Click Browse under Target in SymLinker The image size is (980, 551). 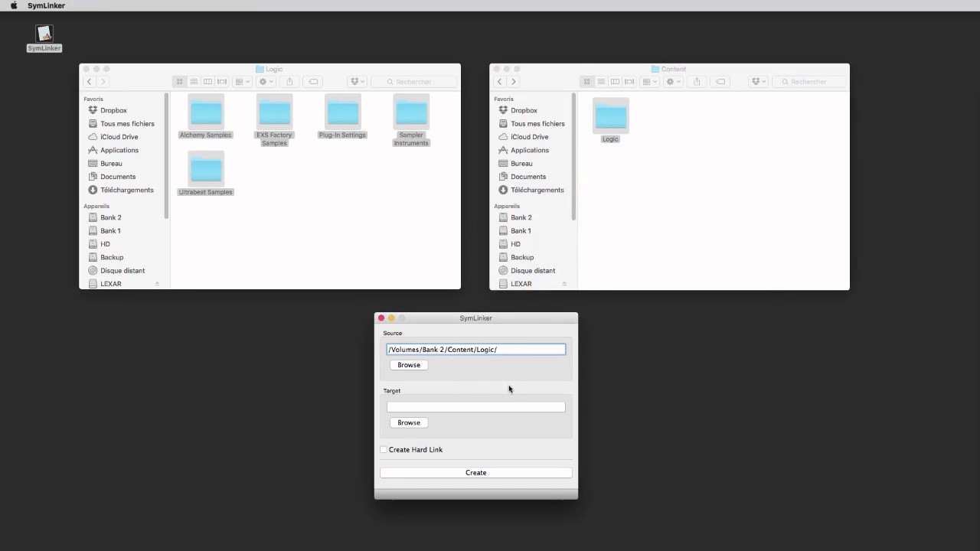click(x=409, y=422)
